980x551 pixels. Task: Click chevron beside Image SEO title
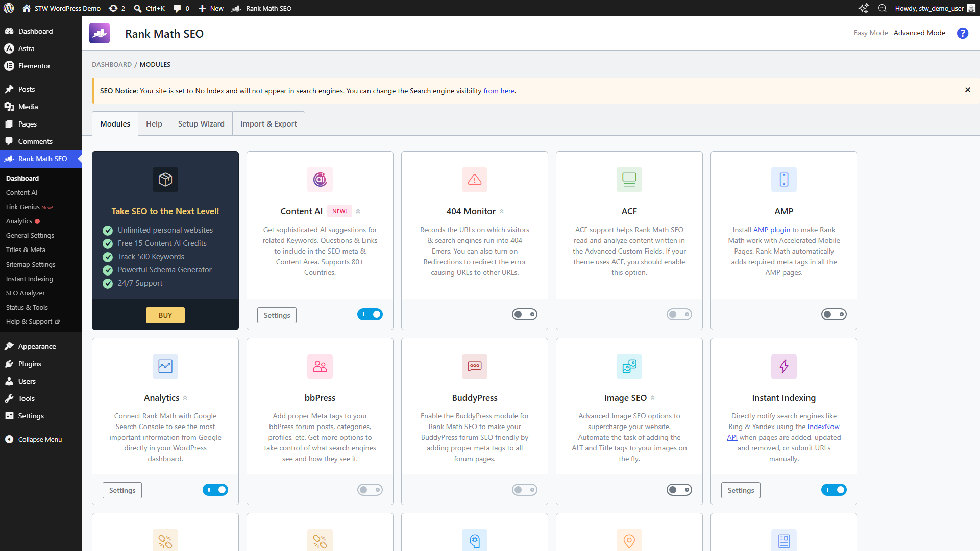point(653,398)
